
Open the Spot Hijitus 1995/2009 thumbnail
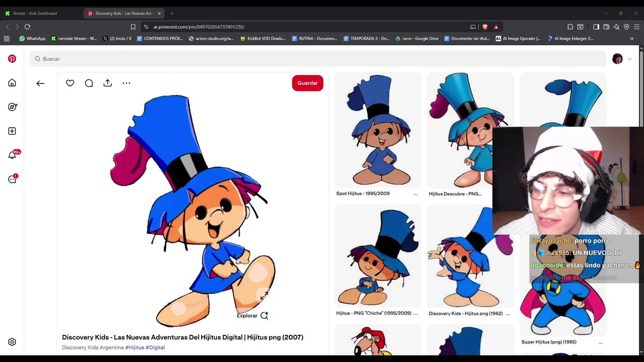(378, 130)
